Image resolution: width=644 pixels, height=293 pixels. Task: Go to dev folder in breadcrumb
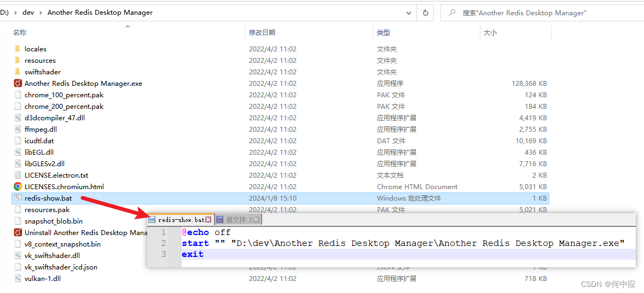tap(28, 13)
